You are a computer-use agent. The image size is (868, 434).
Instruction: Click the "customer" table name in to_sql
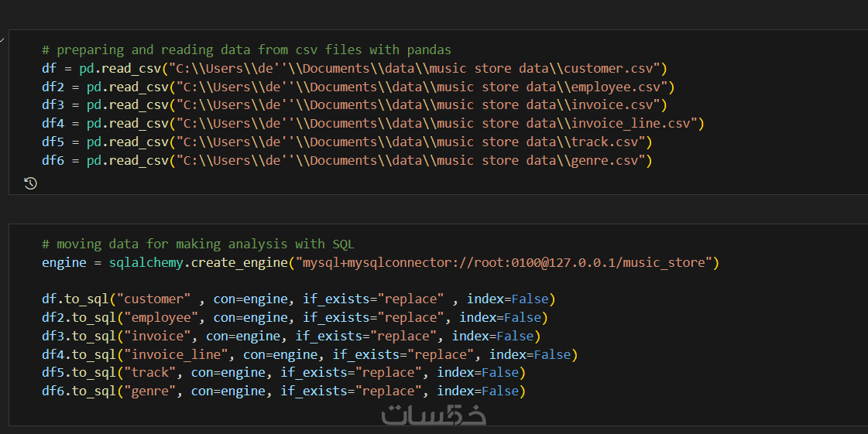[x=157, y=299]
